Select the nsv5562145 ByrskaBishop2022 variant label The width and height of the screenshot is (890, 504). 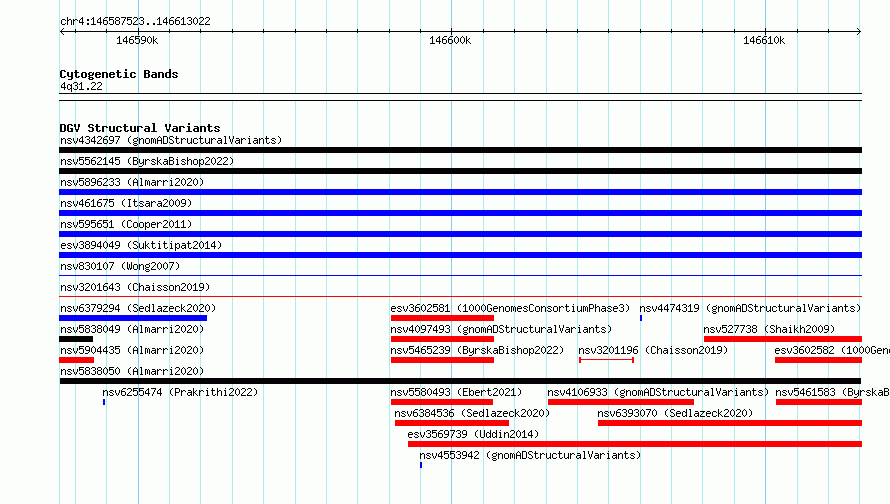point(147,161)
